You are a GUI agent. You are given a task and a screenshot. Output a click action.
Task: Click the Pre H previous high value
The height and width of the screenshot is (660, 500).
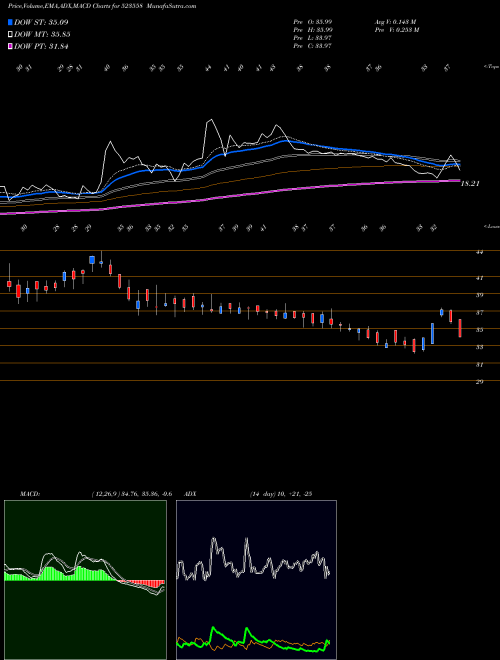tap(313, 30)
